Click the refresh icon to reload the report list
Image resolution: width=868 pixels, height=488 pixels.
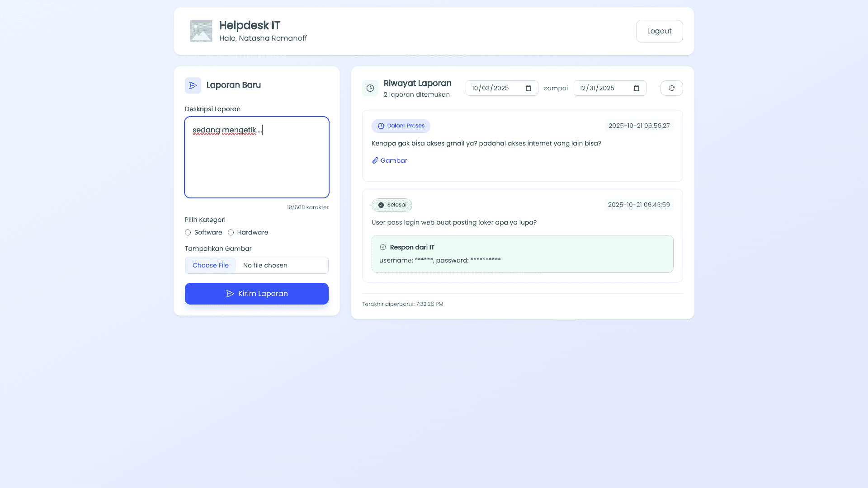671,88
